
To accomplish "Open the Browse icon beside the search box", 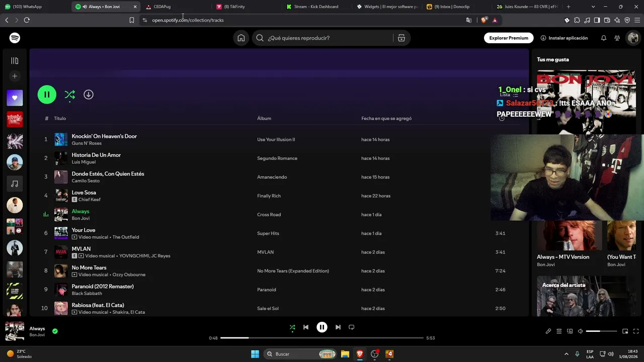I will click(x=401, y=38).
